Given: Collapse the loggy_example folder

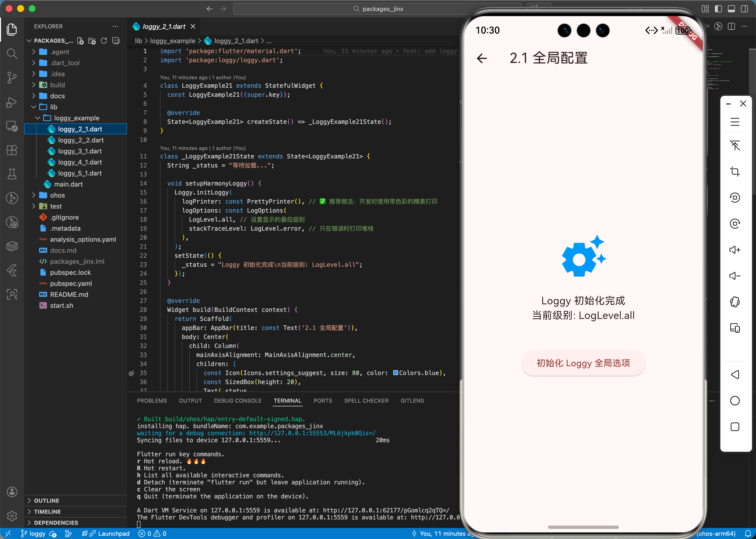Looking at the screenshot, I should click(76, 118).
